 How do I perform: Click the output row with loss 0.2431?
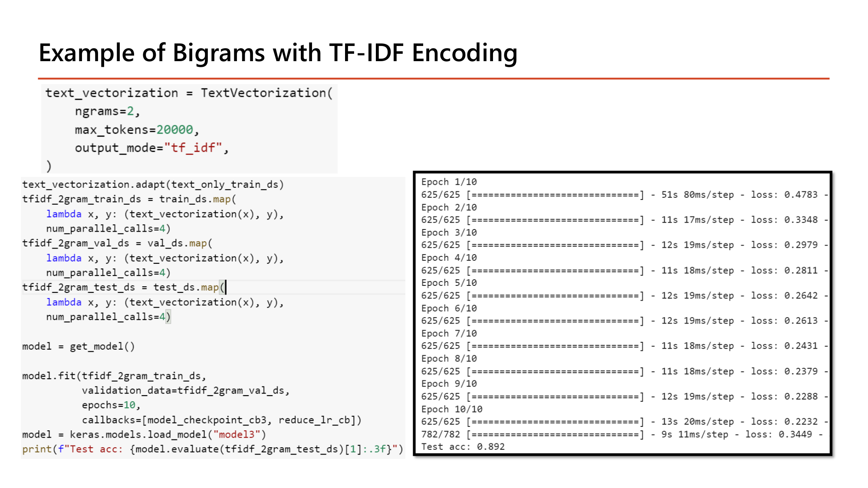tap(624, 346)
